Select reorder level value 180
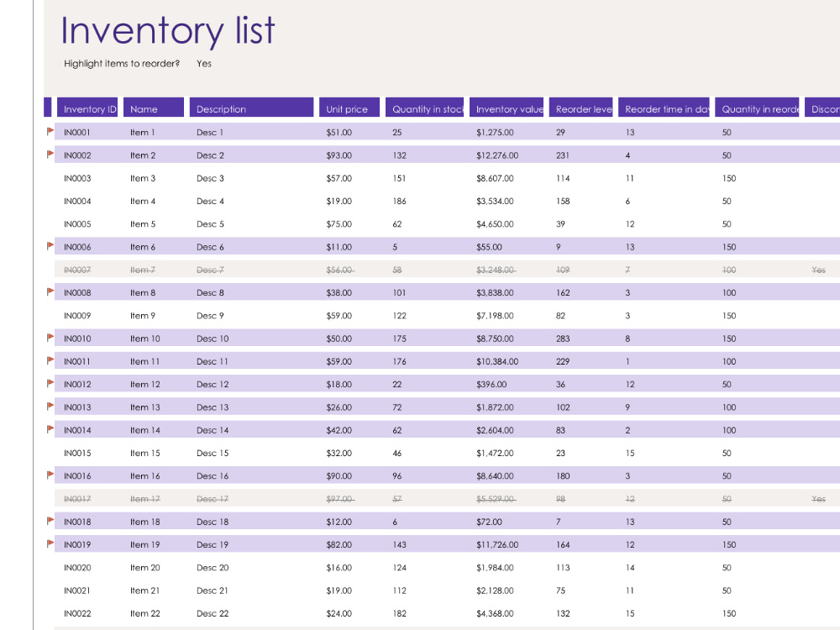 [x=563, y=475]
